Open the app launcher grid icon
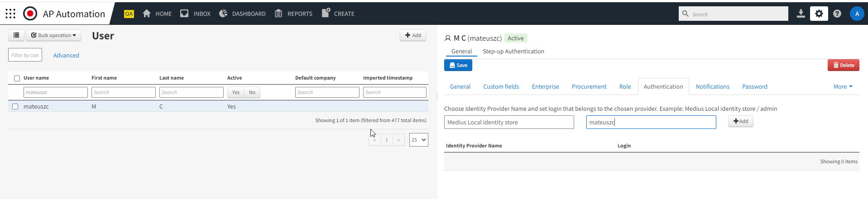The height and width of the screenshot is (199, 868). point(10,14)
